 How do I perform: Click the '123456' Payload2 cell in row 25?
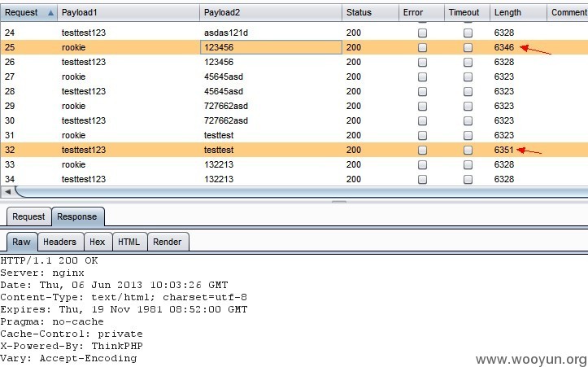point(271,48)
